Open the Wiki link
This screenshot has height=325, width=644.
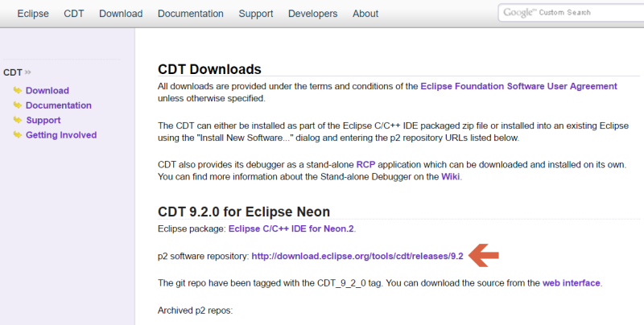click(451, 177)
